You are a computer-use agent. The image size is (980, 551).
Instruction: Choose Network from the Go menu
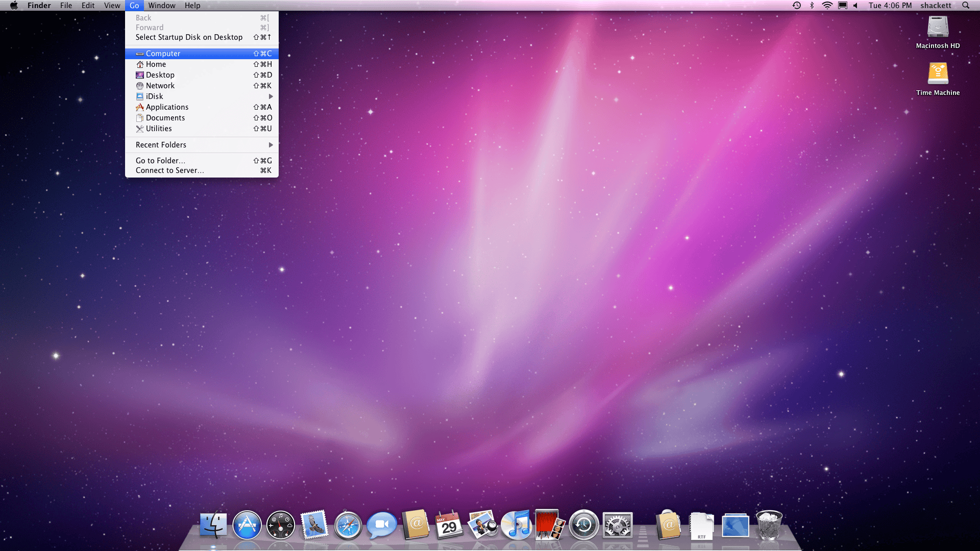pos(202,86)
